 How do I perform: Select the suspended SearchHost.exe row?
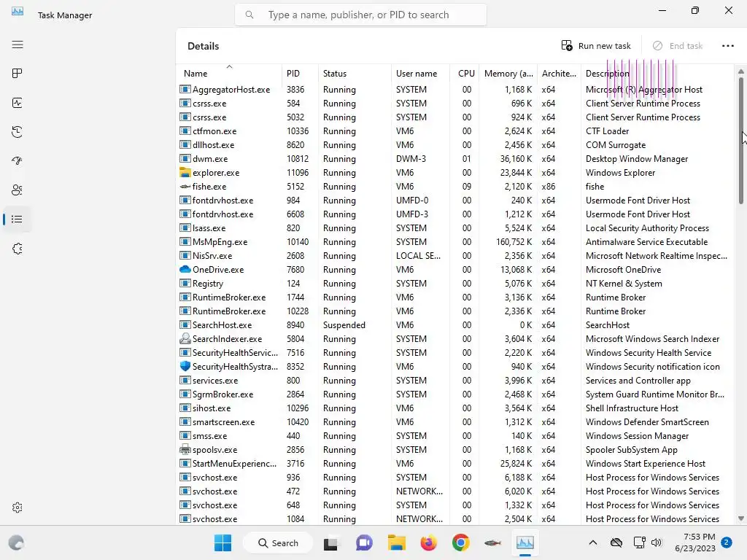point(455,324)
